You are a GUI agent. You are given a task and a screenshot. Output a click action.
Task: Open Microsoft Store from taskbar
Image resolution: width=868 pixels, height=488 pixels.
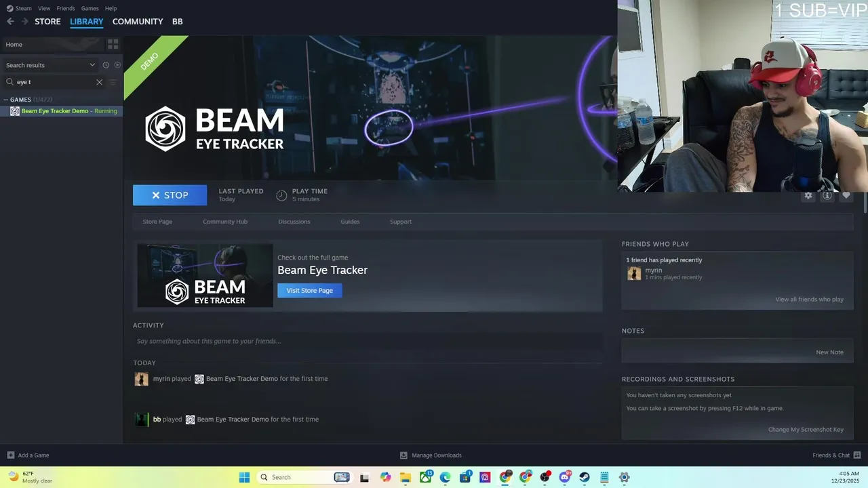[465, 477]
